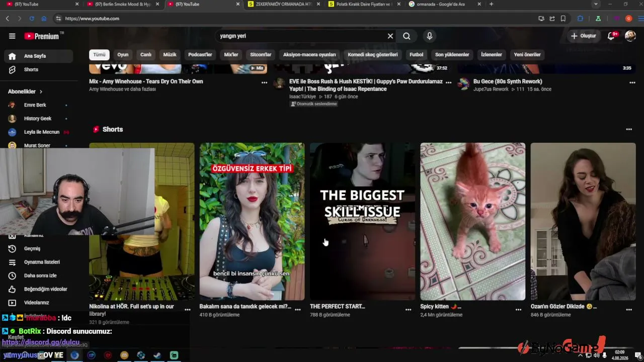This screenshot has width=644, height=362.
Task: Click the install app icon in address bar
Action: [541, 19]
